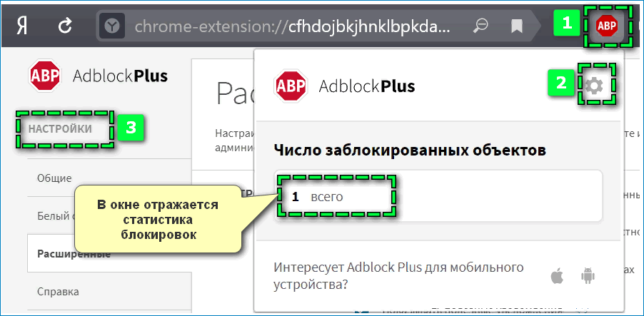Image resolution: width=644 pixels, height=316 pixels.
Task: Click the mobile device Adblock Plus prompt text
Action: (x=398, y=275)
